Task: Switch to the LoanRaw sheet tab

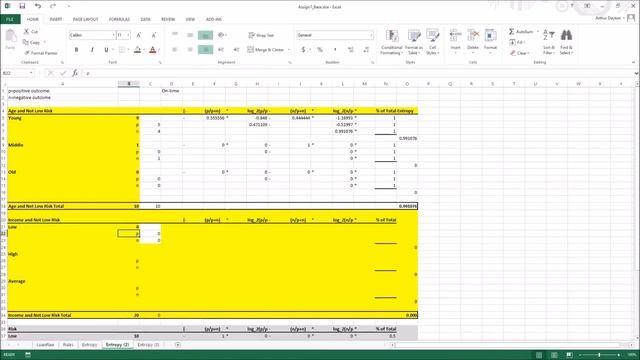Action: [x=45, y=345]
